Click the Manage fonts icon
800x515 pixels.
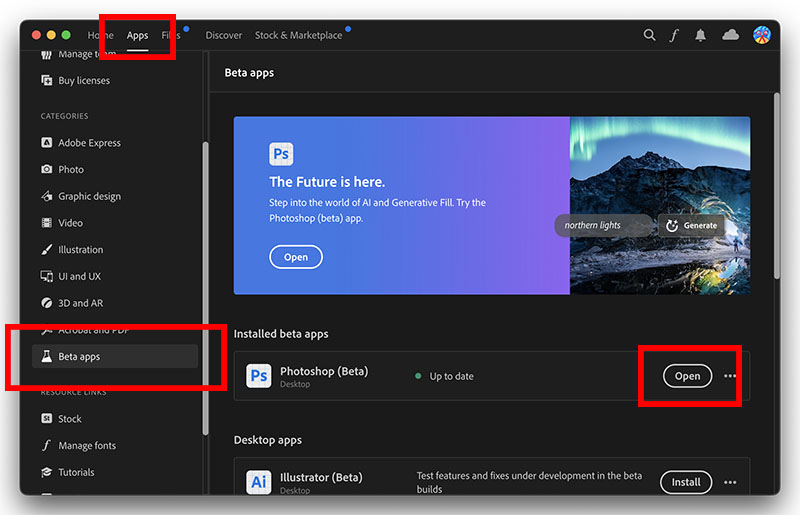click(x=46, y=445)
